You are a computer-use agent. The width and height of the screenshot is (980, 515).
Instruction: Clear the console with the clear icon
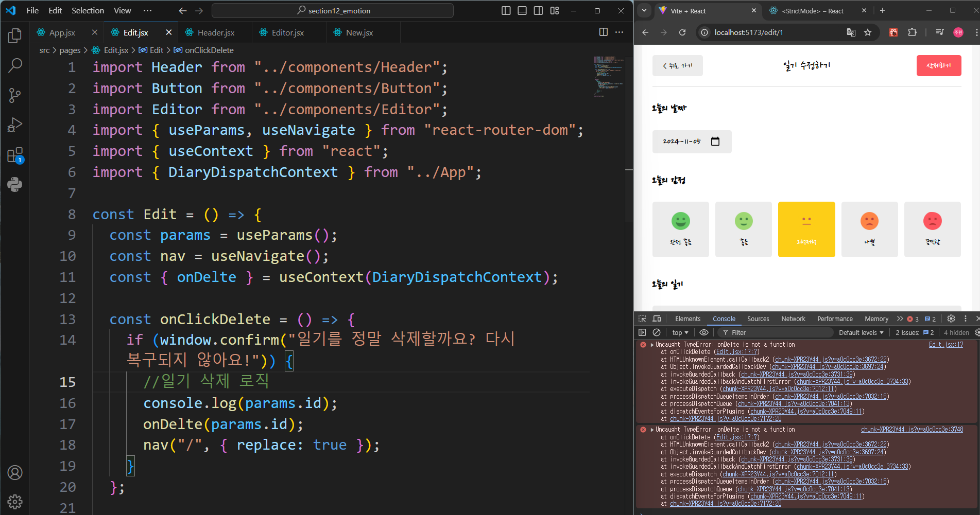[657, 332]
